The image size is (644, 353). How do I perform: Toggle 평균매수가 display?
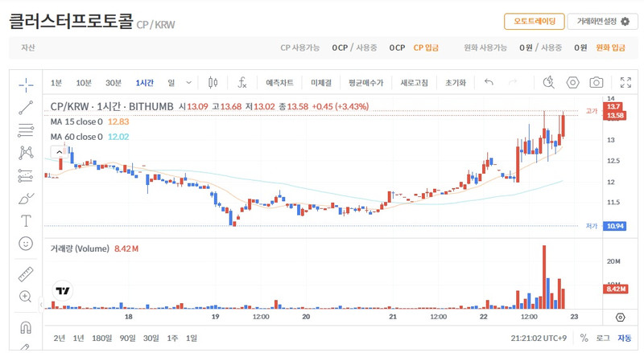click(x=366, y=83)
